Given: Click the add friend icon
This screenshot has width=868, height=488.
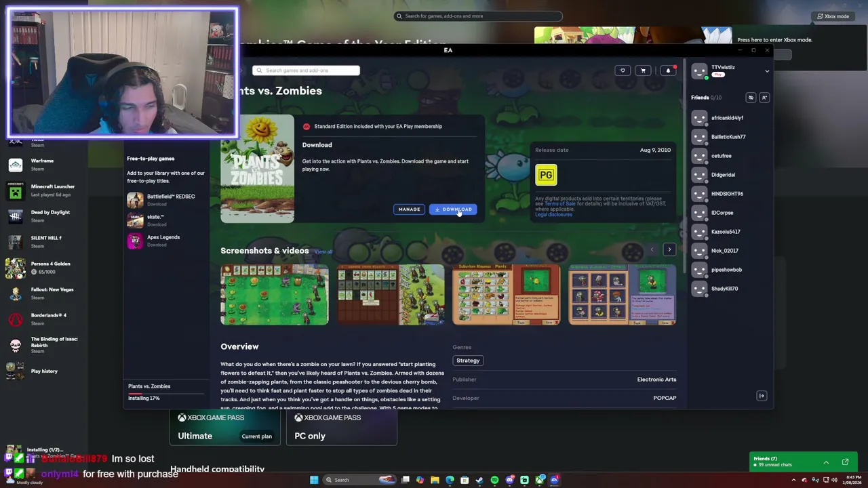Looking at the screenshot, I should (x=764, y=98).
